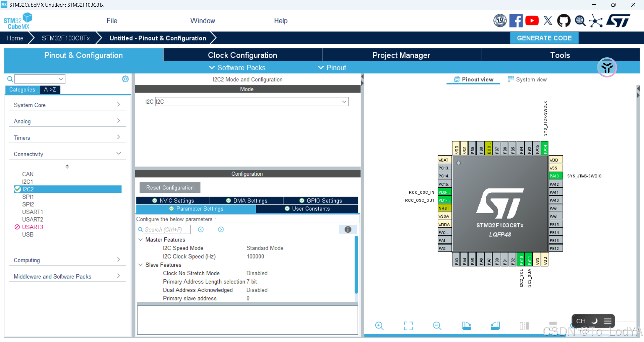Open the GPIO Settings tab
Screen dimensions: 644x342
[x=321, y=201]
